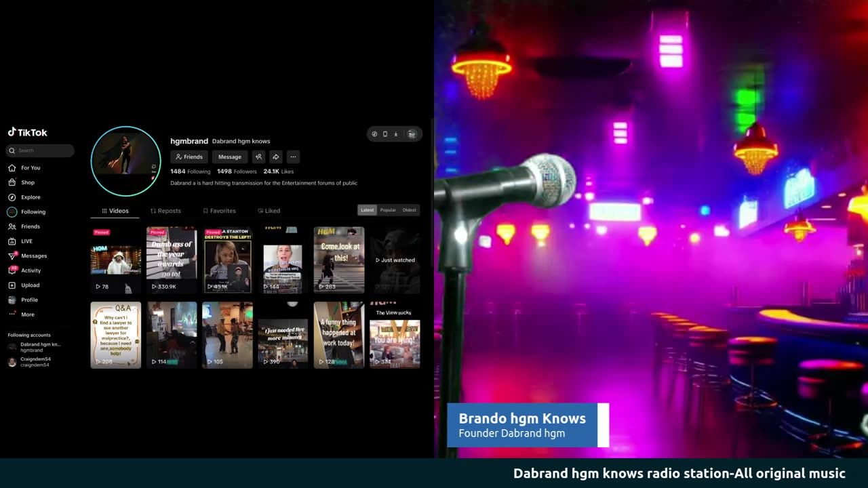Click the profile bio text 'Dabrand a is hard hitting'

click(264, 183)
